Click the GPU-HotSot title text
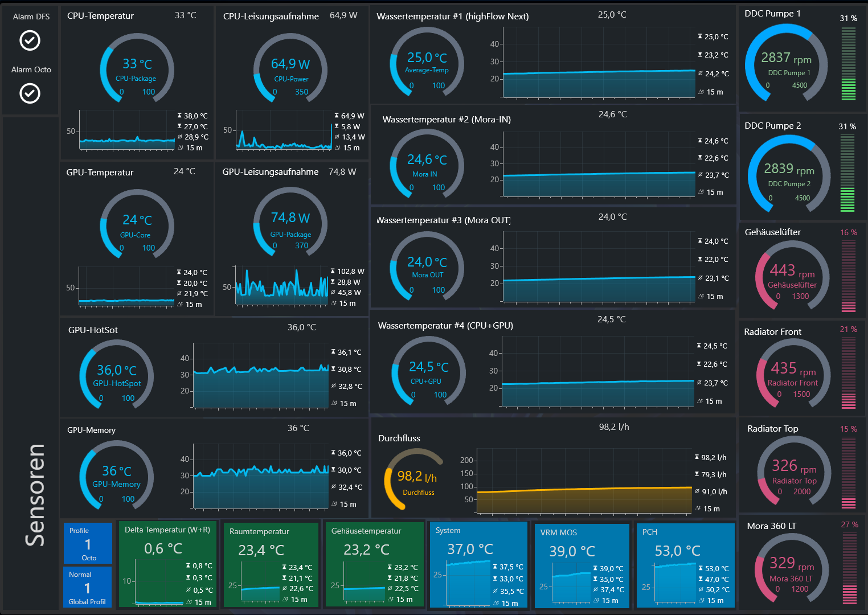Screen dimensions: 868x615 click(x=93, y=330)
